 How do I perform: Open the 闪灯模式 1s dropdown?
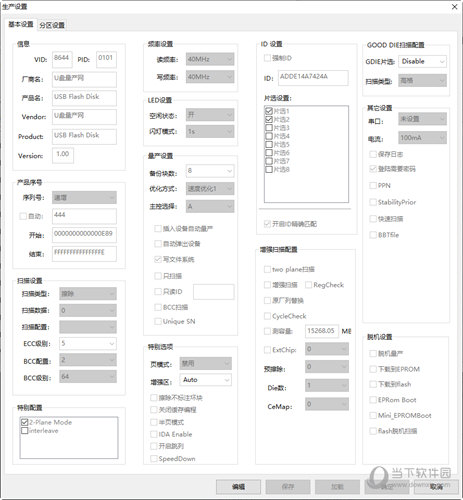click(x=210, y=132)
